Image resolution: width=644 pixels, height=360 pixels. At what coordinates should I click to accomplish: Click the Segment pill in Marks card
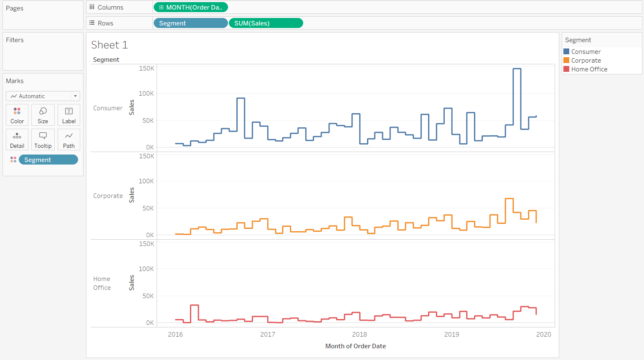click(x=48, y=160)
